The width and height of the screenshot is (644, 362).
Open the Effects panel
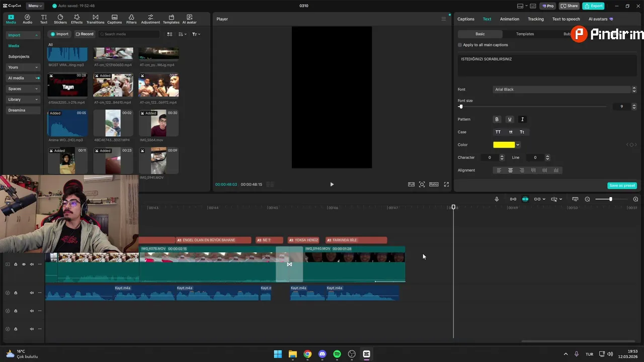click(76, 19)
